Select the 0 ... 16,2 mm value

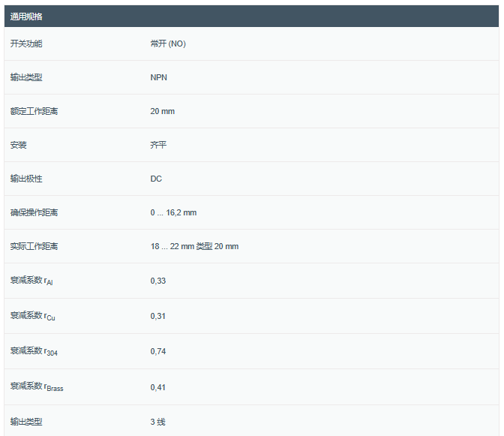coord(173,212)
